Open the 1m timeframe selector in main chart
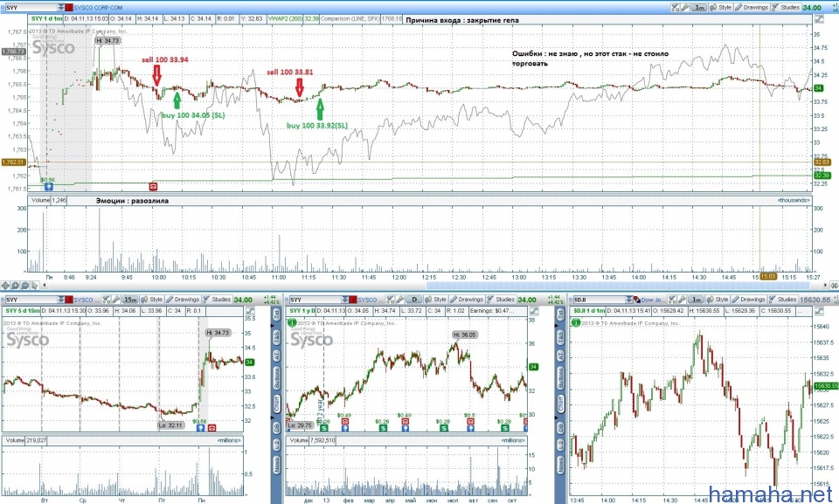Screen dimensions: 839x504 (x=699, y=8)
